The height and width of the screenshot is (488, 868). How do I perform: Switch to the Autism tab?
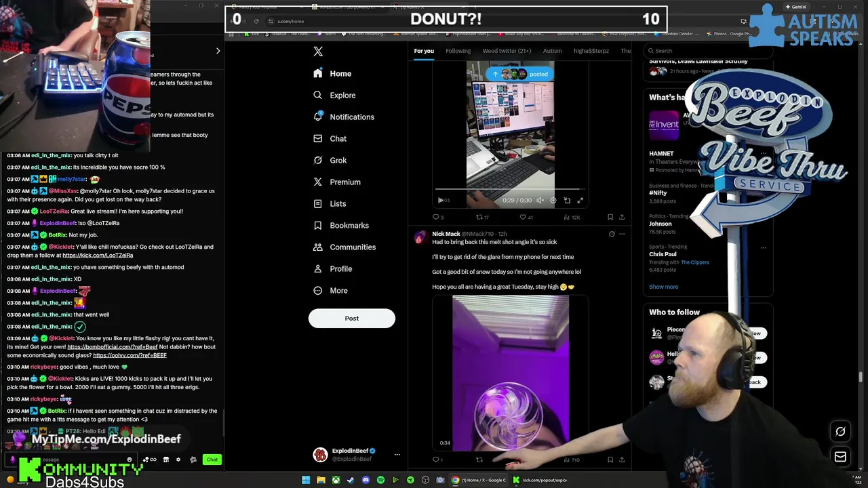pyautogui.click(x=552, y=51)
